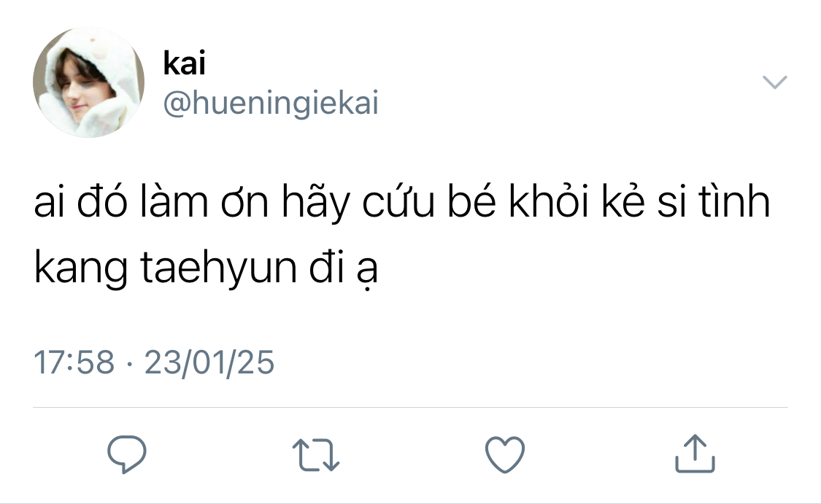Click the 17:58 tweet time
Screen dimensions: 821x504
tap(74, 362)
